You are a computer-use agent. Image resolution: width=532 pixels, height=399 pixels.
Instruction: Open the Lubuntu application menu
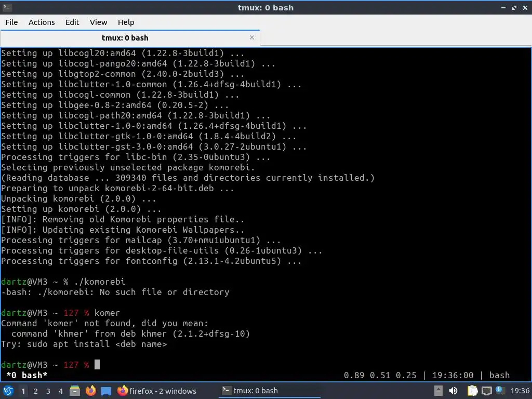pyautogui.click(x=8, y=391)
